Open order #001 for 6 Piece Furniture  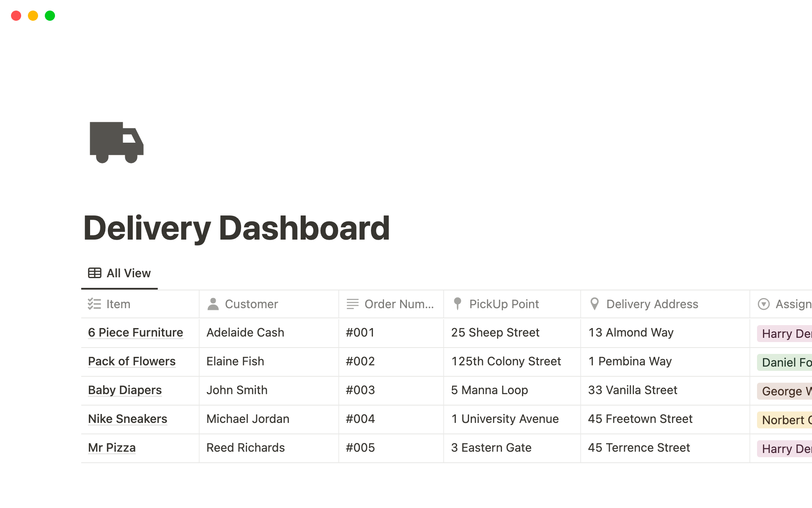(135, 332)
